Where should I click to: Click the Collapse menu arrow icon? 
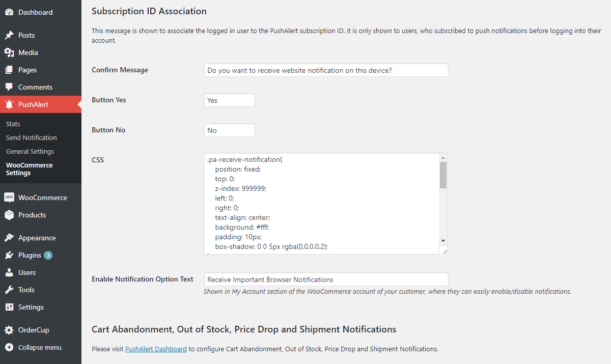coord(9,347)
